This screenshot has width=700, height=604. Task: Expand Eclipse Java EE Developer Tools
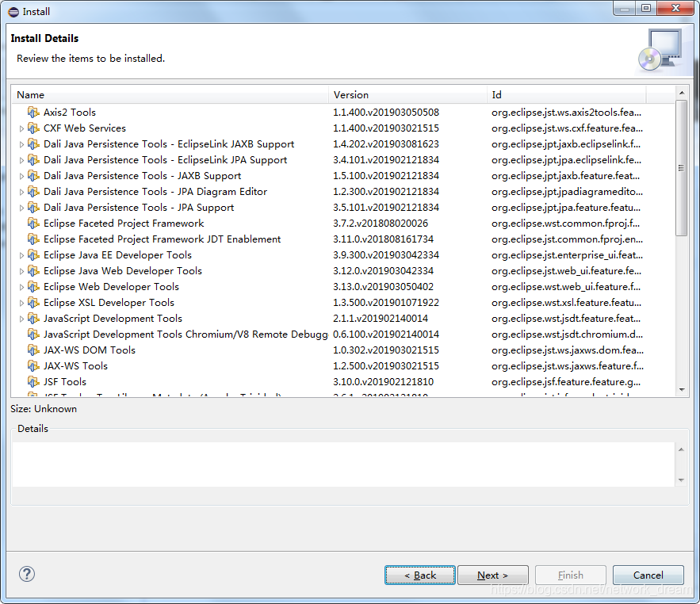click(x=21, y=255)
